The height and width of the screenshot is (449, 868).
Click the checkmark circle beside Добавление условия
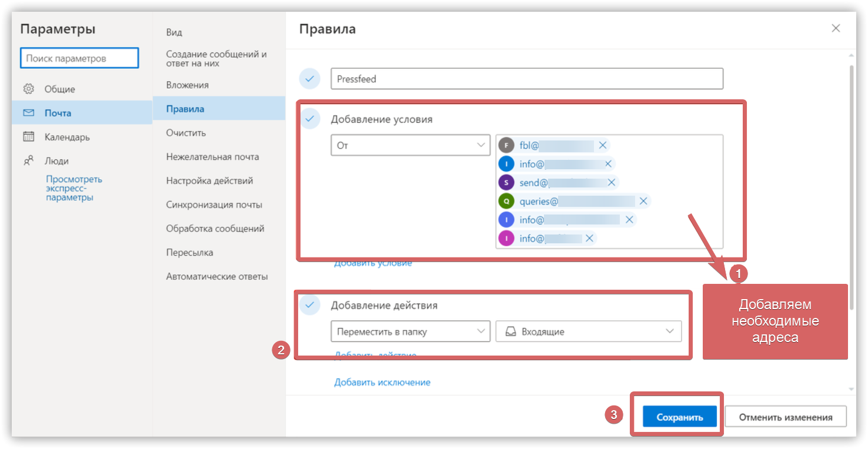(x=310, y=119)
